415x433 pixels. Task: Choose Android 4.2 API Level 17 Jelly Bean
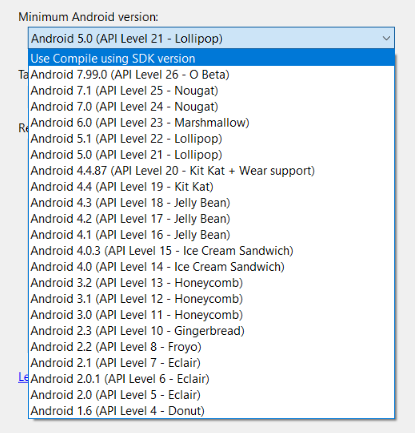pyautogui.click(x=212, y=218)
